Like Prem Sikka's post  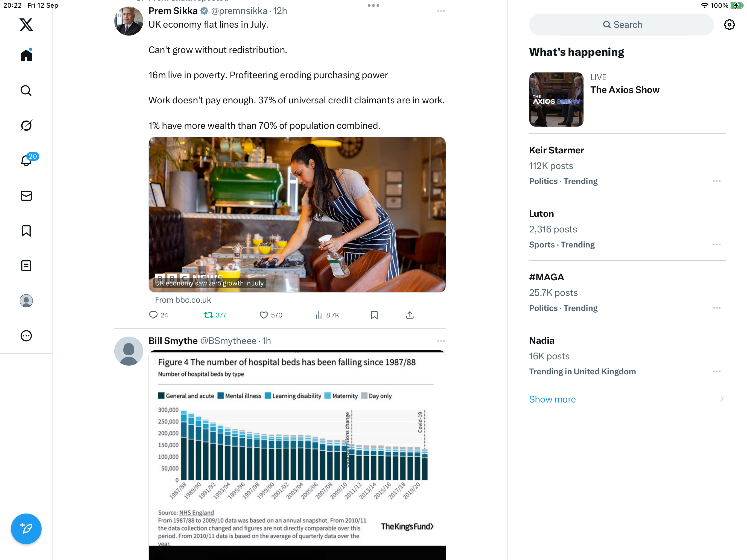[x=264, y=315]
